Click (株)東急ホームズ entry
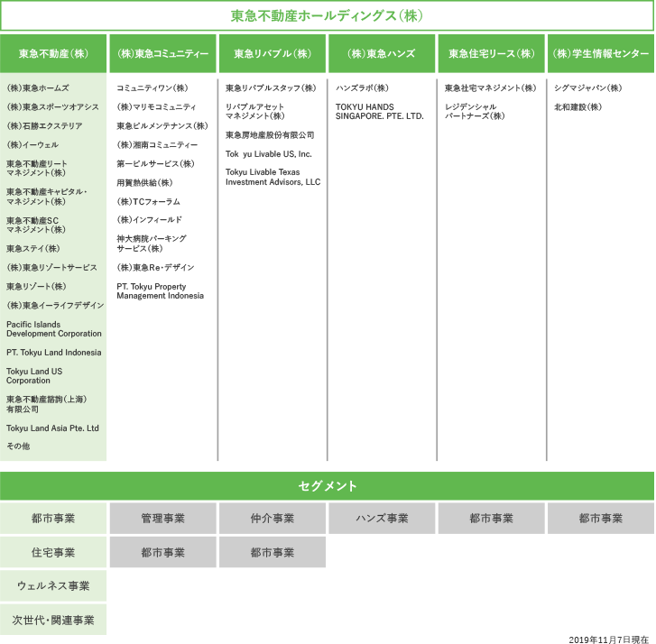 click(38, 87)
